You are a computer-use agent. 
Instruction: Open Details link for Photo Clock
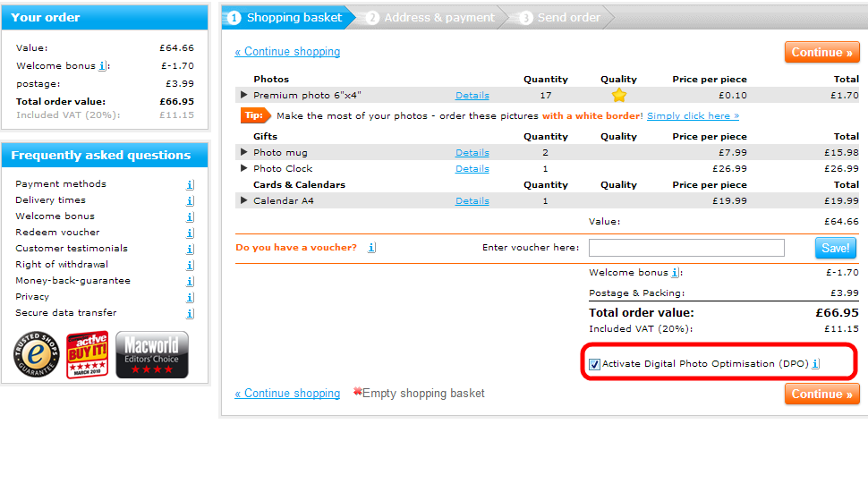click(472, 169)
